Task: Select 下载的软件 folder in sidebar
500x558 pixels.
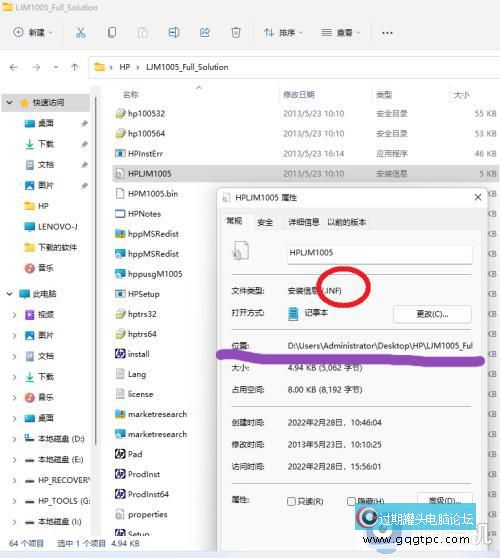Action: point(57,247)
